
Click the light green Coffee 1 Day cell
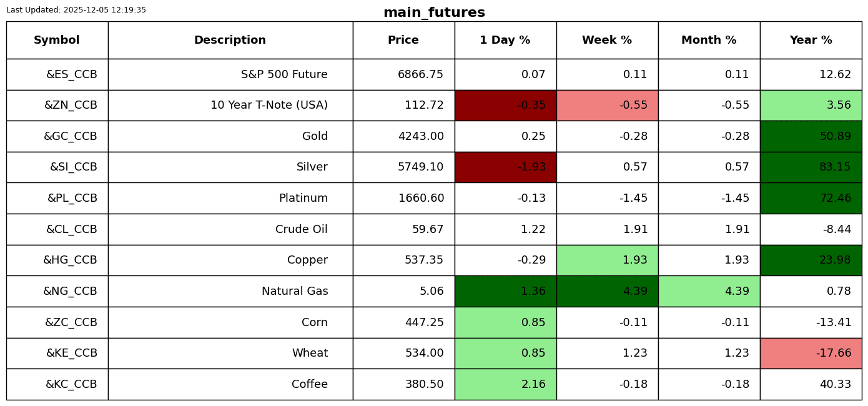505,385
